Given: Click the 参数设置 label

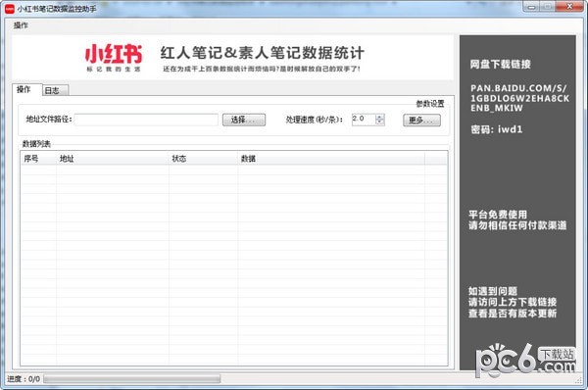Looking at the screenshot, I should 430,104.
